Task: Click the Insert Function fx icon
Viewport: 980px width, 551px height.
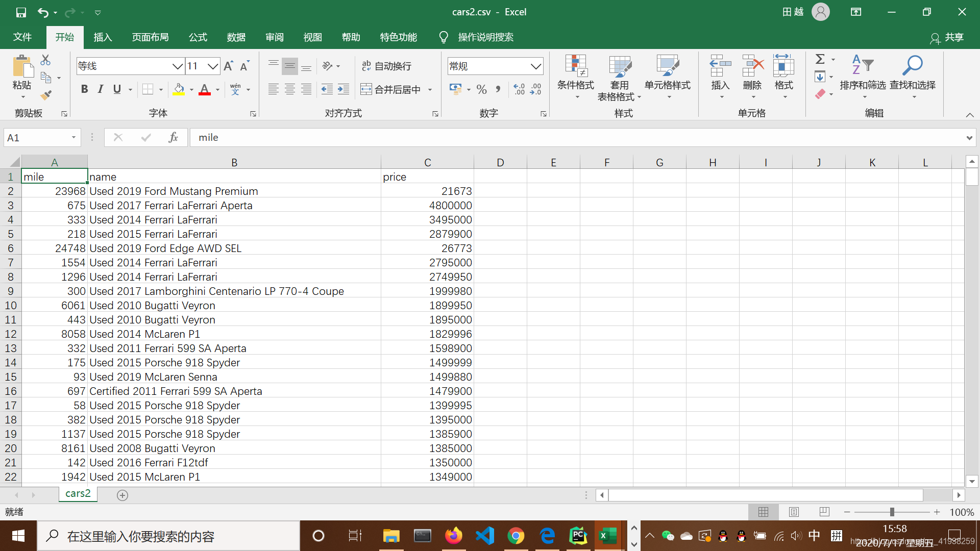Action: (x=173, y=137)
